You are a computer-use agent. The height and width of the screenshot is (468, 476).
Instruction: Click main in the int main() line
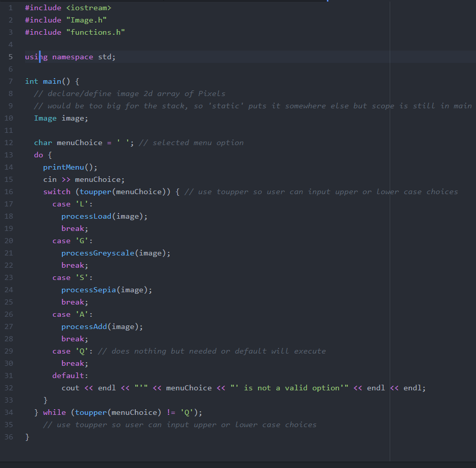(x=52, y=81)
